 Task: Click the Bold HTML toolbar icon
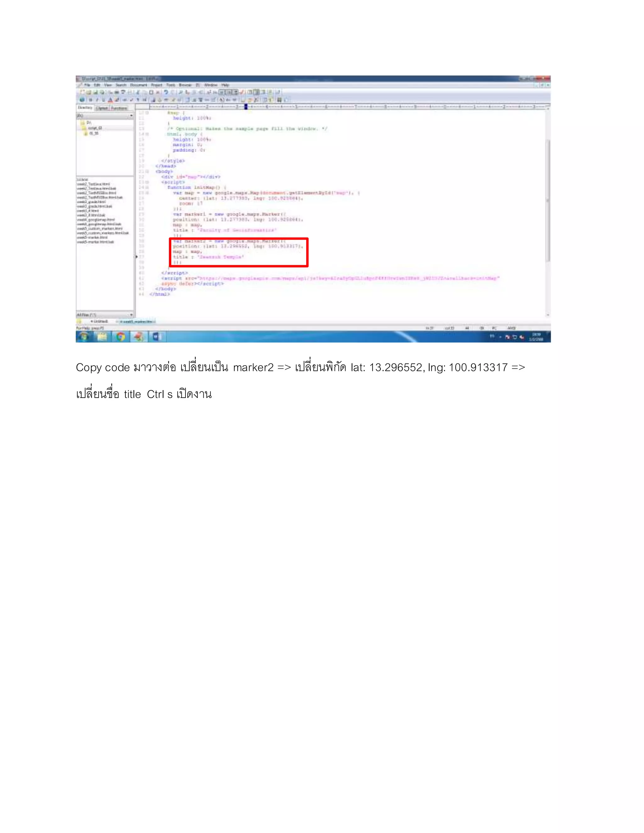pos(91,100)
